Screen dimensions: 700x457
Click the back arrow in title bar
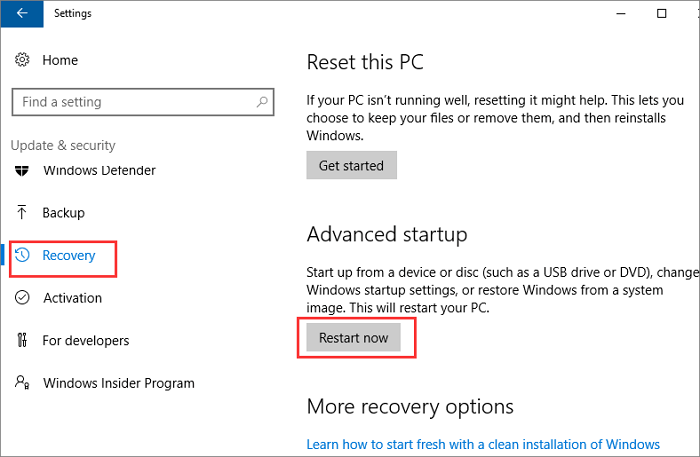tap(23, 14)
